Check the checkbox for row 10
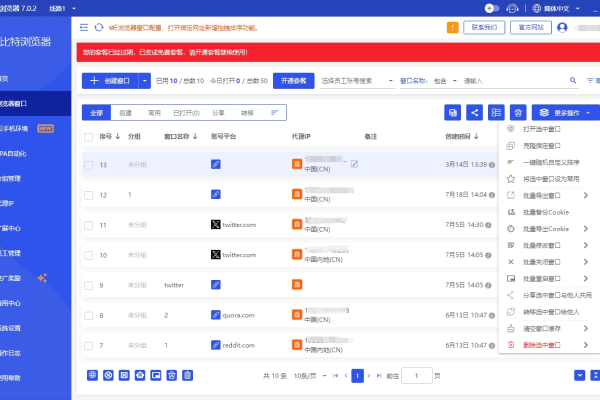 (x=88, y=255)
